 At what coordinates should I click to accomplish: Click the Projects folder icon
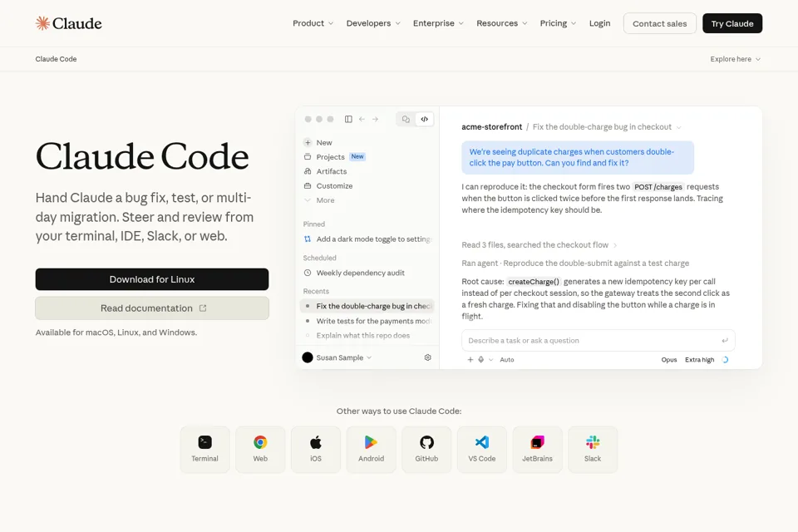(x=308, y=157)
